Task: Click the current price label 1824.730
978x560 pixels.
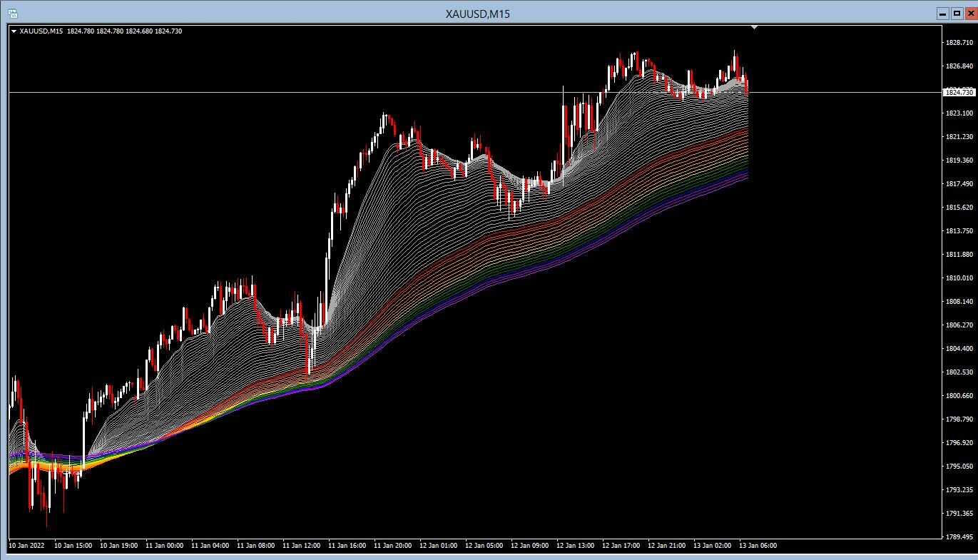Action: point(959,92)
